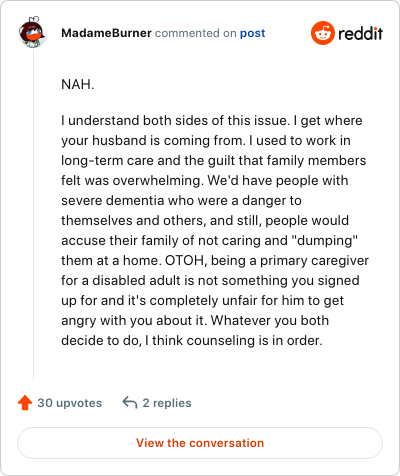Image resolution: width=400 pixels, height=476 pixels.
Task: Click the "reddit" wordmark text
Action: pos(360,33)
